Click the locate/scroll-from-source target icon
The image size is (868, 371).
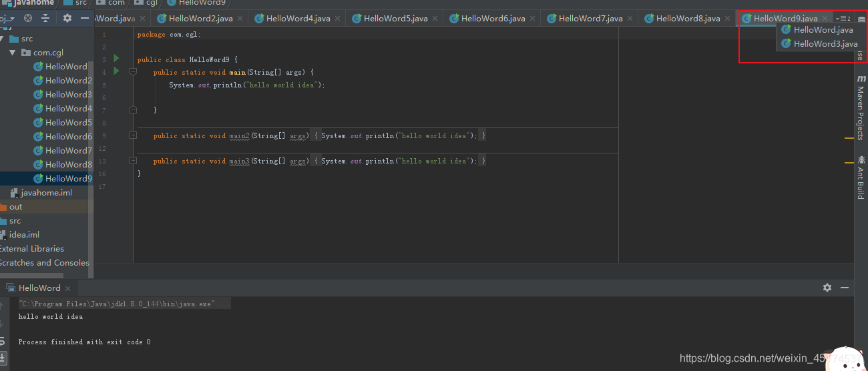(28, 18)
